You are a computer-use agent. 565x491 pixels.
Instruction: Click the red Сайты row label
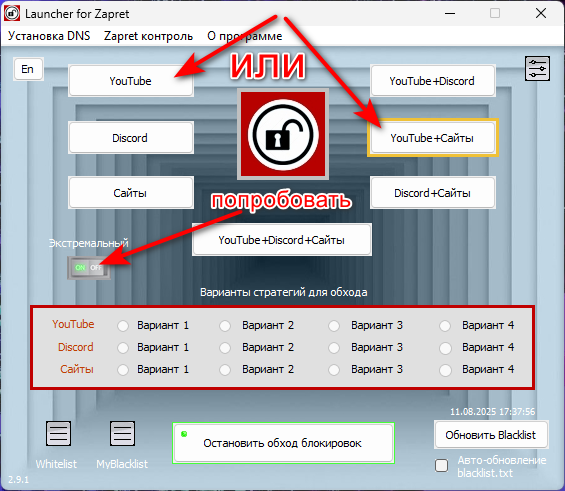click(x=77, y=369)
